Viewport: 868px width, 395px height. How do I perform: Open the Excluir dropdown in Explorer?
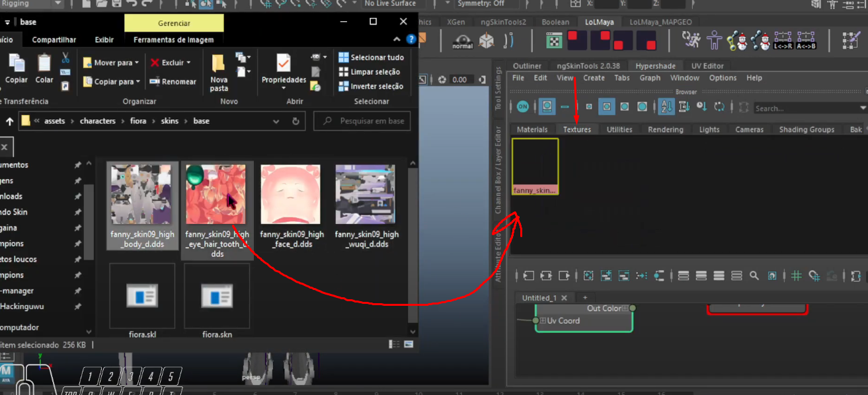(x=171, y=63)
